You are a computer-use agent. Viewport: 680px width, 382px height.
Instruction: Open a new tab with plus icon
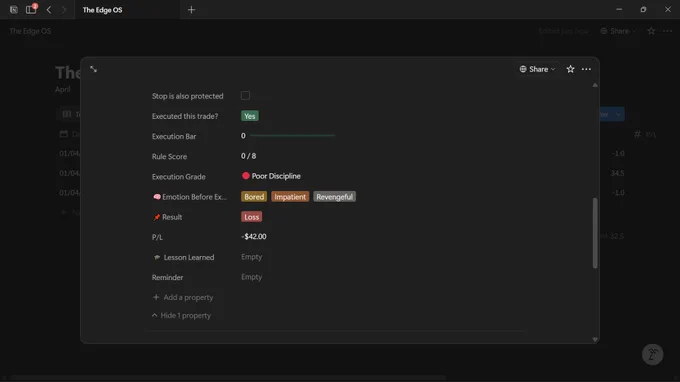pyautogui.click(x=191, y=10)
